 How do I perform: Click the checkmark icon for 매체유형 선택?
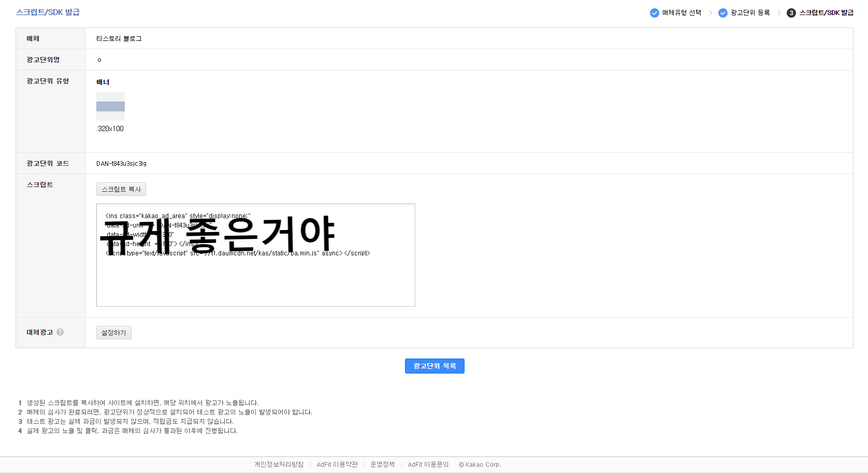tap(655, 13)
